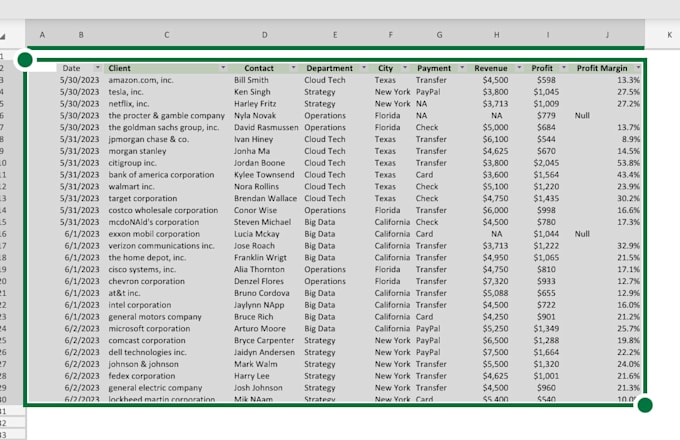Click profit value $2,045
Viewport: 680px width, 440px height.
546,163
